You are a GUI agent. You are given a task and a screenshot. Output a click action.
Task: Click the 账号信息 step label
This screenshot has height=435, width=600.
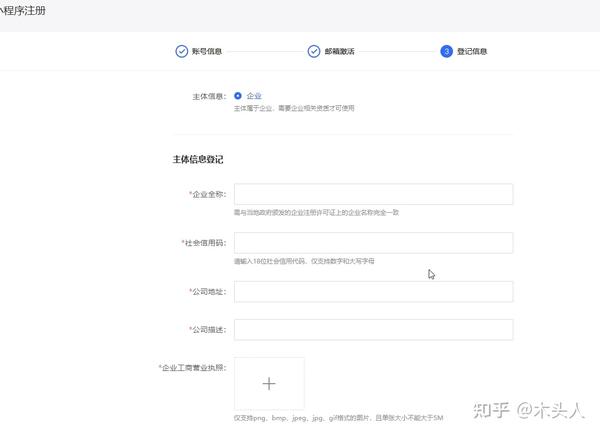[x=207, y=51]
